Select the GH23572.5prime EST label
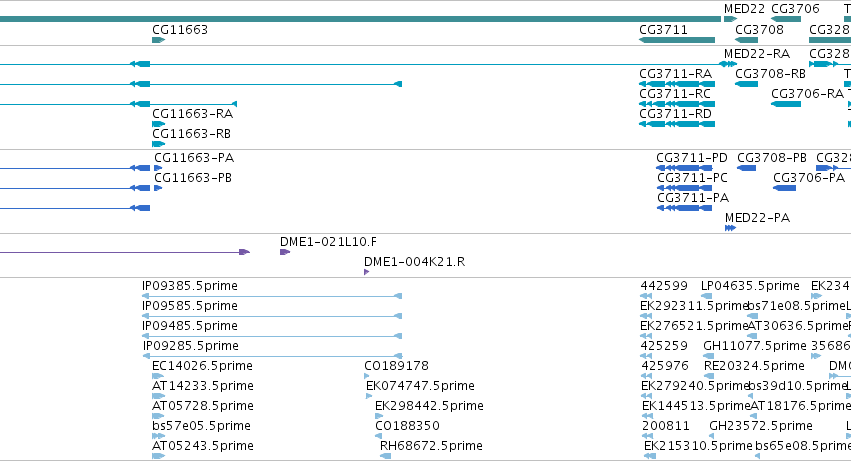851x461 pixels. click(x=761, y=426)
